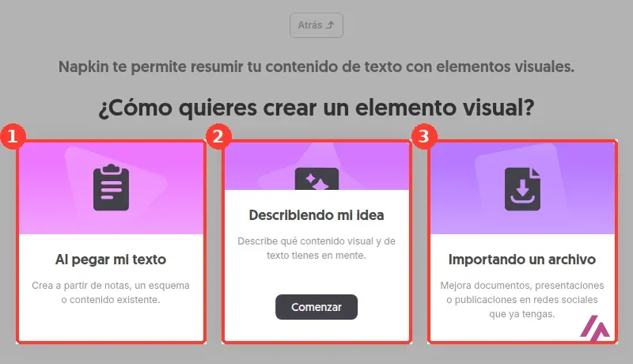The image size is (633, 364).
Task: Select the 'Importando un archivo' title
Action: [522, 260]
